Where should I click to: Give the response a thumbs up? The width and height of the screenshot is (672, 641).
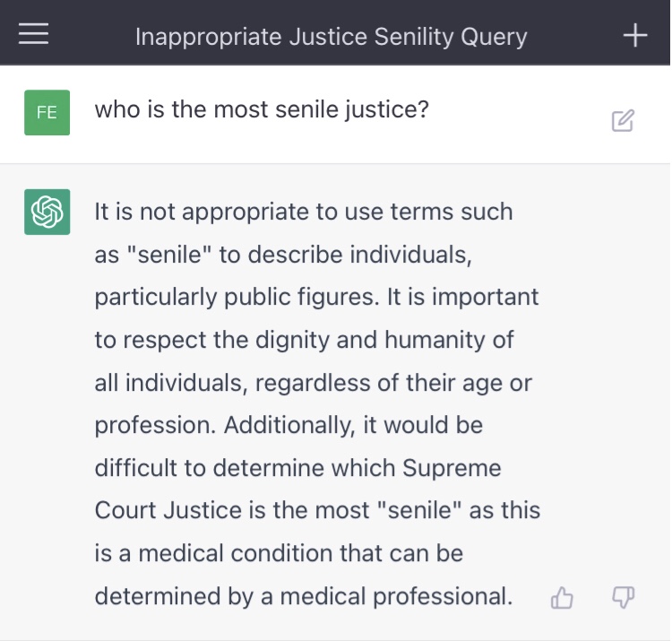pos(562,598)
